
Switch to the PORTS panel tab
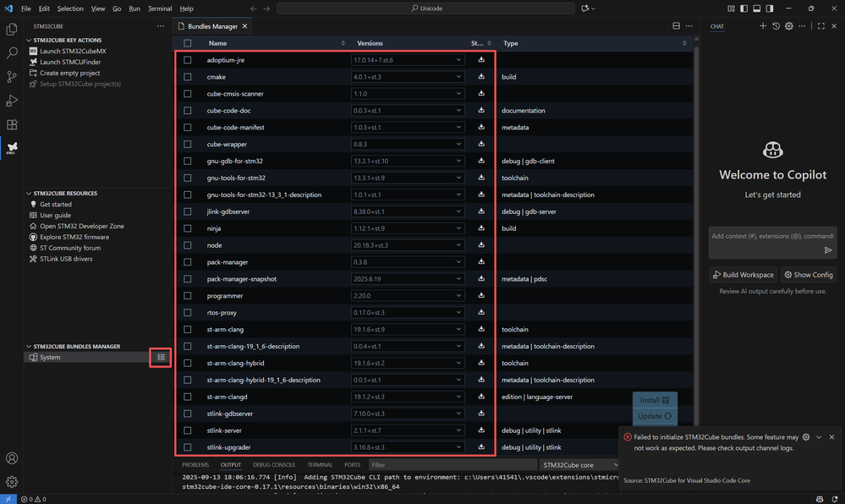[353, 464]
